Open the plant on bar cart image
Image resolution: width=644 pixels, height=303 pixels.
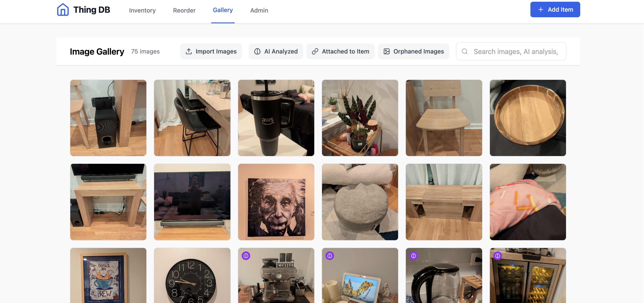pos(360,118)
